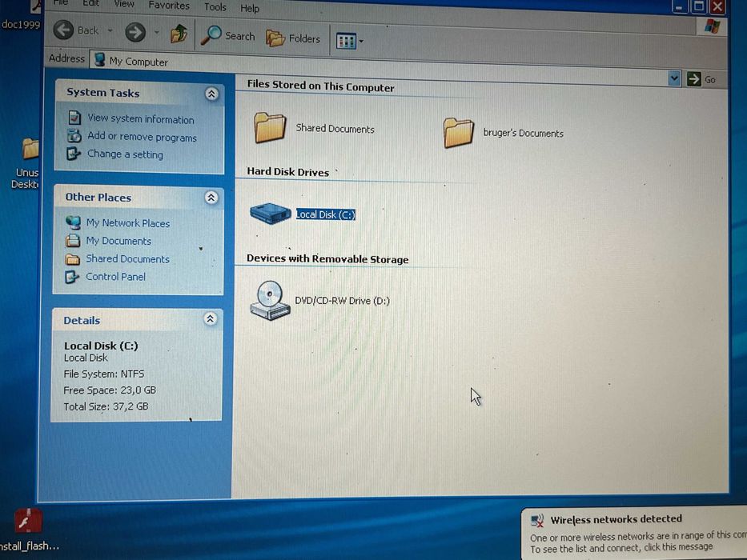Click the Change a setting icon
747x560 pixels.
click(74, 154)
